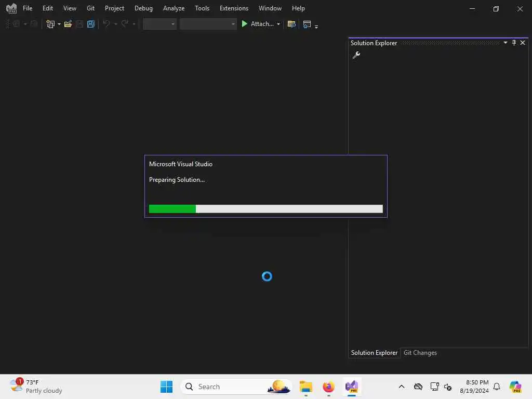The height and width of the screenshot is (399, 532).
Task: Toggle auto-hide pin on Solution Explorer
Action: point(514,43)
